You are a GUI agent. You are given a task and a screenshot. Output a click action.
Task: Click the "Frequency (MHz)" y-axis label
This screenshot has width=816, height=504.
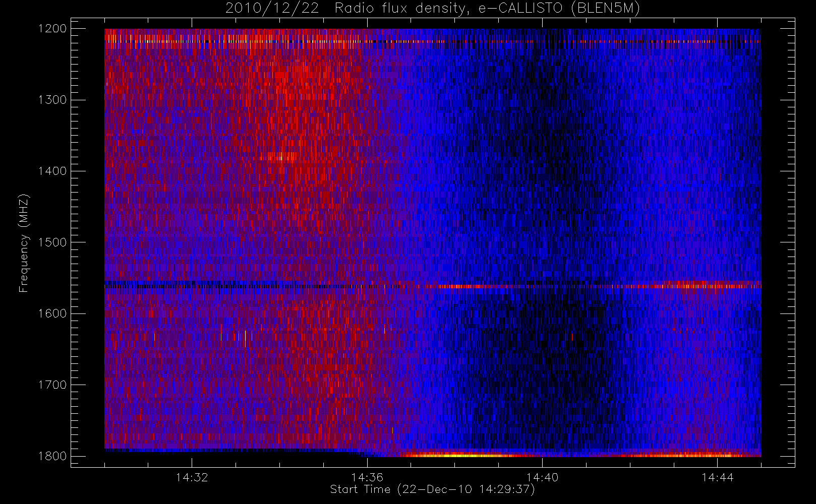pyautogui.click(x=23, y=243)
